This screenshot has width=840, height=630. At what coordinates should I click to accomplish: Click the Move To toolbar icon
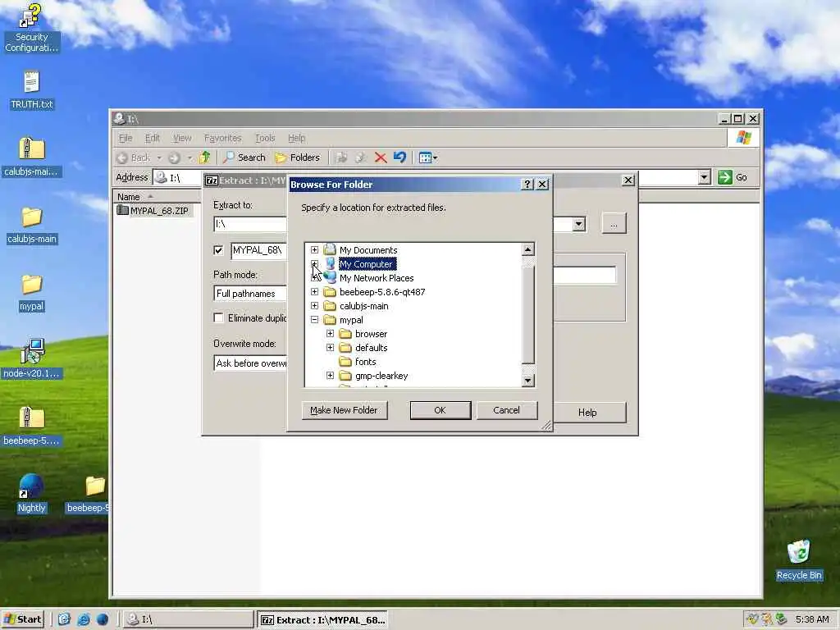coord(340,157)
